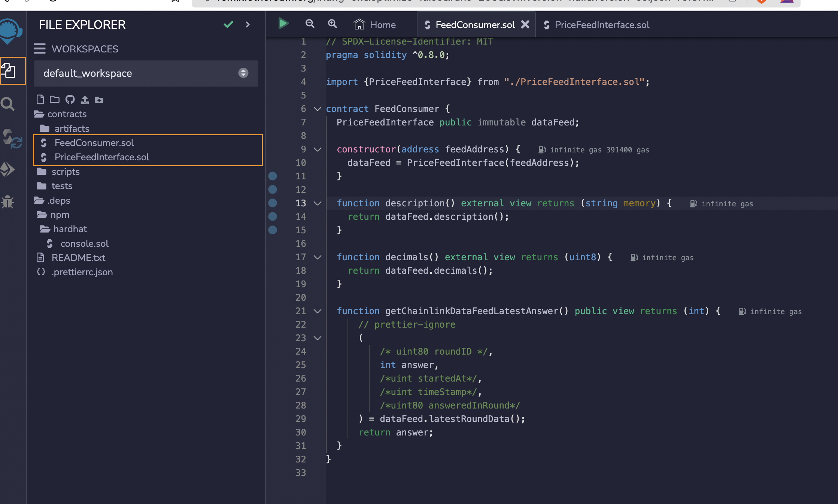Viewport: 838px width, 504px height.
Task: Click the upload files icon
Action: tap(85, 100)
